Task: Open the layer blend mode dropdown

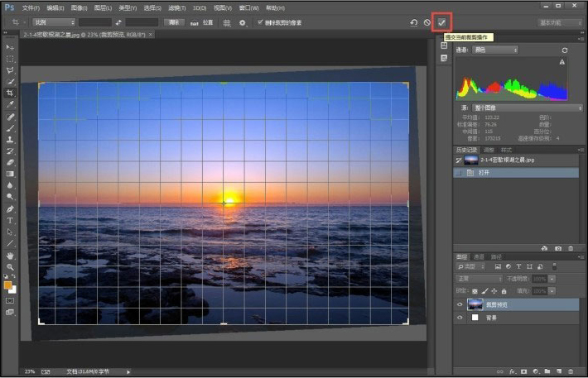Action: point(479,280)
